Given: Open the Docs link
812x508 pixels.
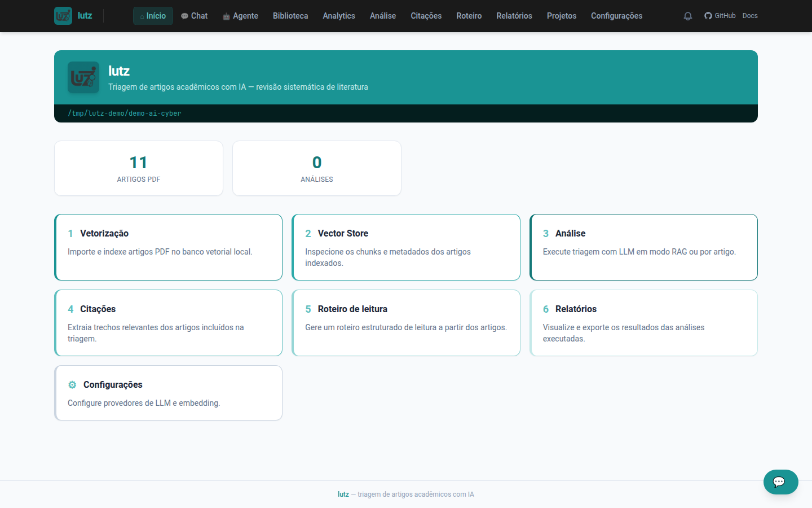Looking at the screenshot, I should pyautogui.click(x=750, y=16).
